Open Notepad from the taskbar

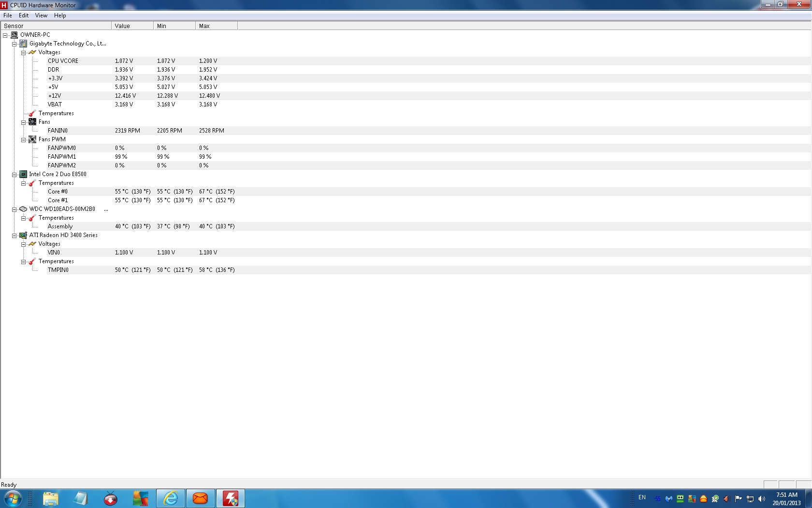pyautogui.click(x=81, y=498)
